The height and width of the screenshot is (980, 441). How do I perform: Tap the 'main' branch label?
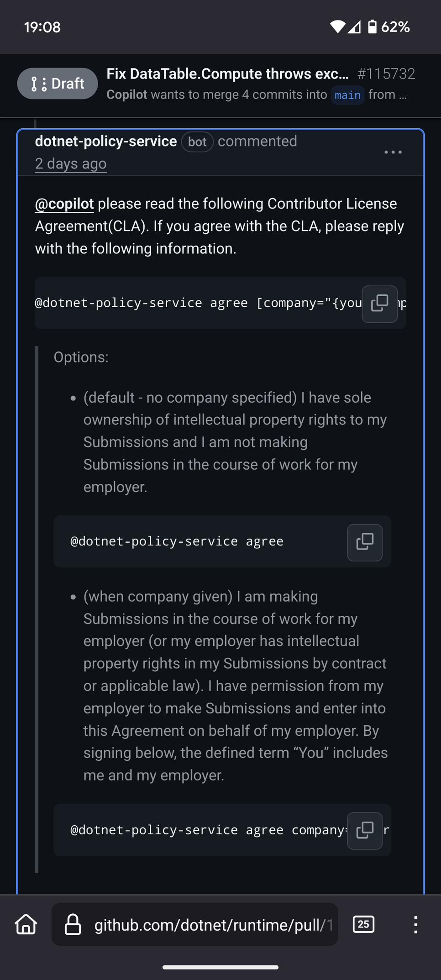[347, 95]
